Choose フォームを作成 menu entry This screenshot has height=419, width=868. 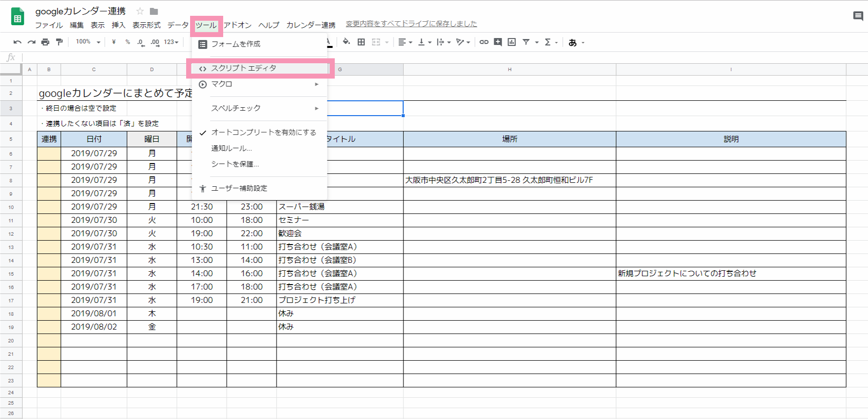(259, 44)
